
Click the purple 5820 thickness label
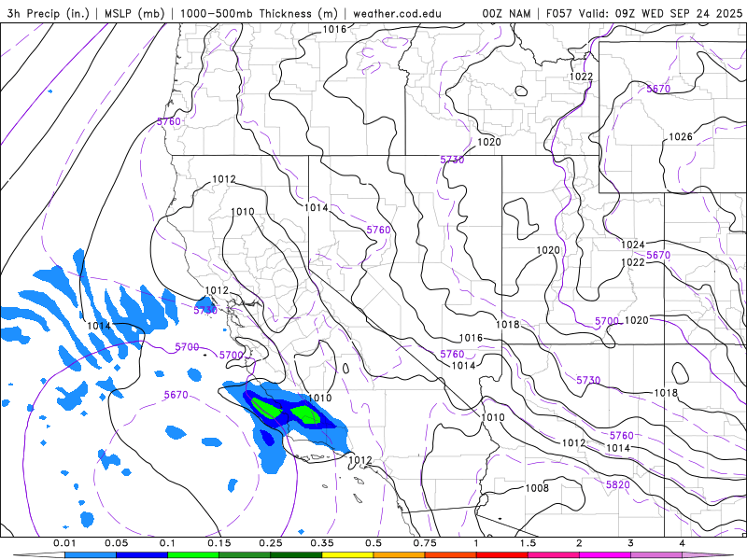click(x=618, y=484)
